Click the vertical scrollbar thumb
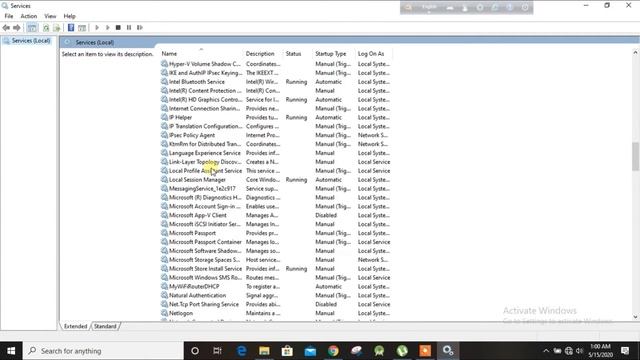The image size is (640, 360). [636, 156]
